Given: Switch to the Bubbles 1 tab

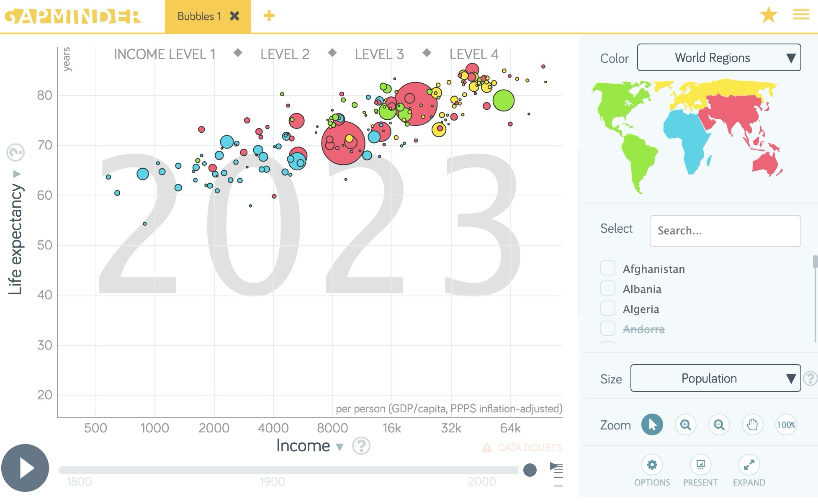Looking at the screenshot, I should pos(199,16).
